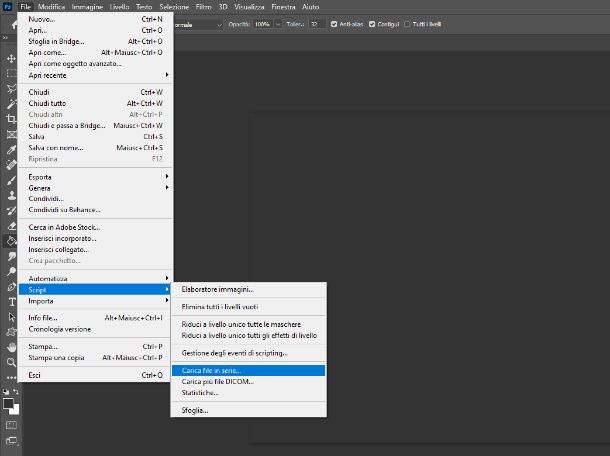
Task: Expand the Genera submenu
Action: click(95, 188)
